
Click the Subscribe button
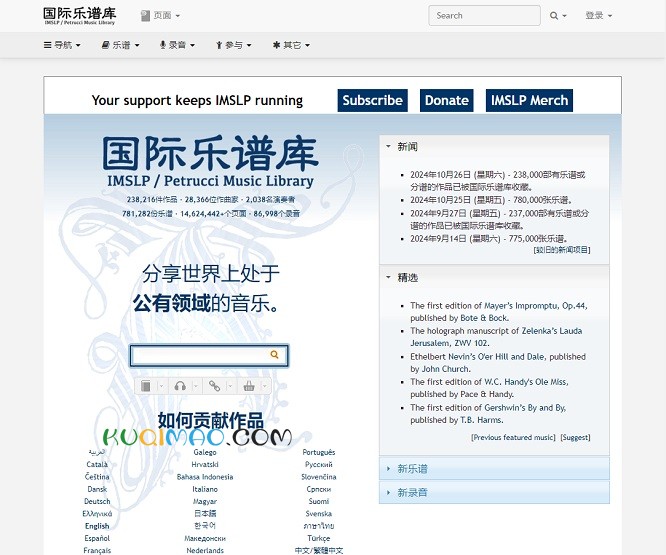[372, 100]
